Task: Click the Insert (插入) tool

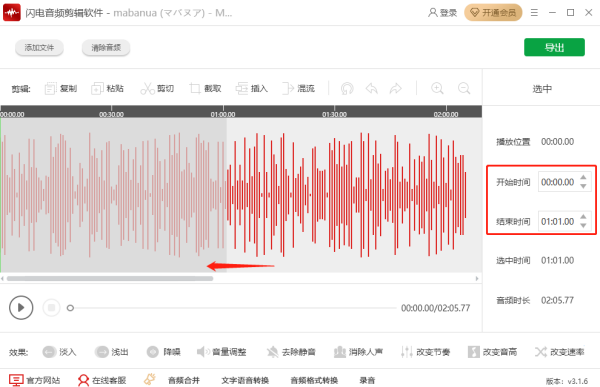Action: (251, 88)
